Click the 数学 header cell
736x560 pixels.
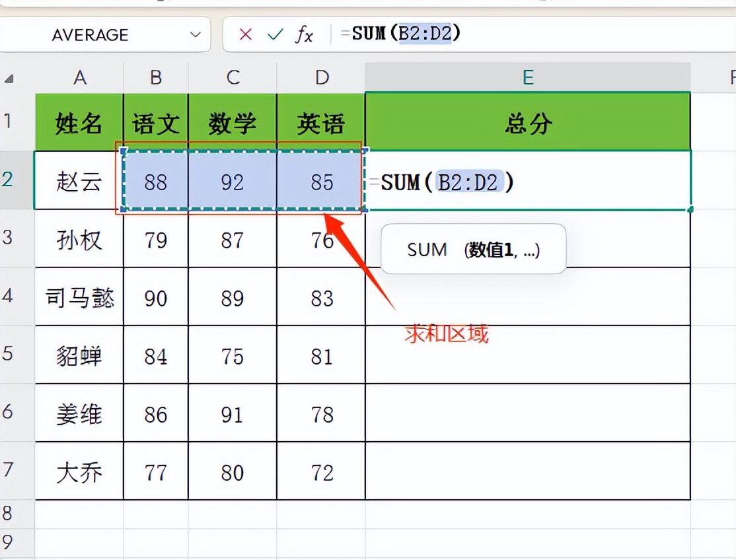coord(233,122)
